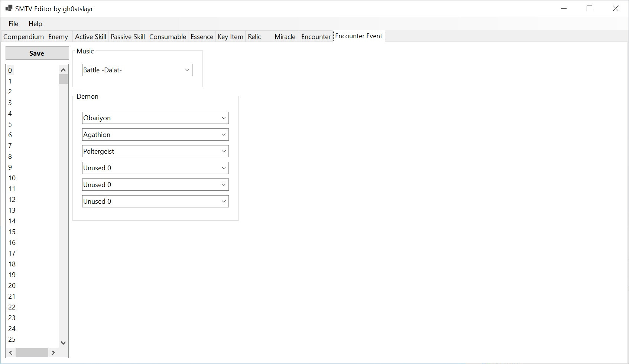Open the Enemy tab

(58, 37)
